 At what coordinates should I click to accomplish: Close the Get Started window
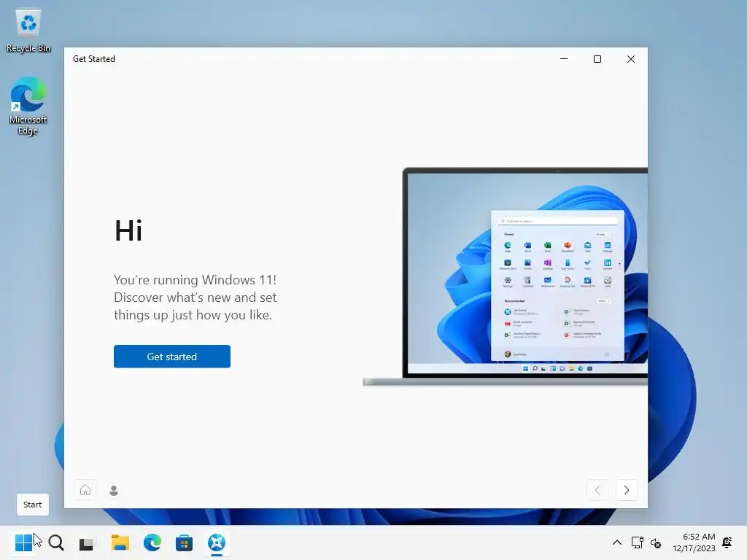pos(631,59)
